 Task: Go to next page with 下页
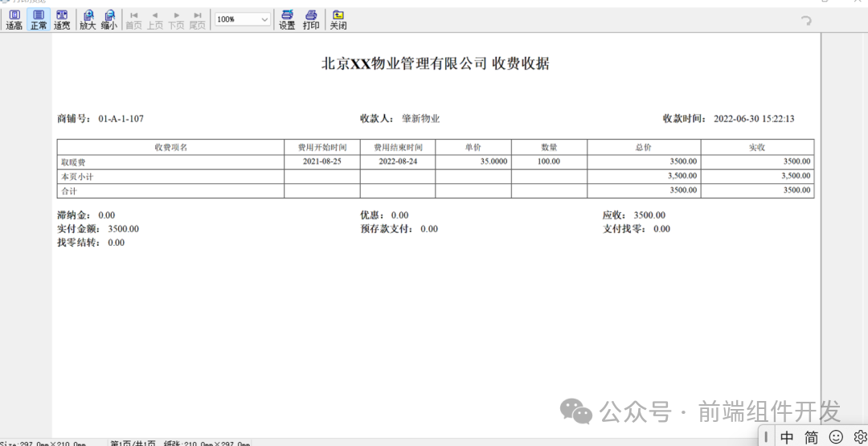(x=176, y=20)
